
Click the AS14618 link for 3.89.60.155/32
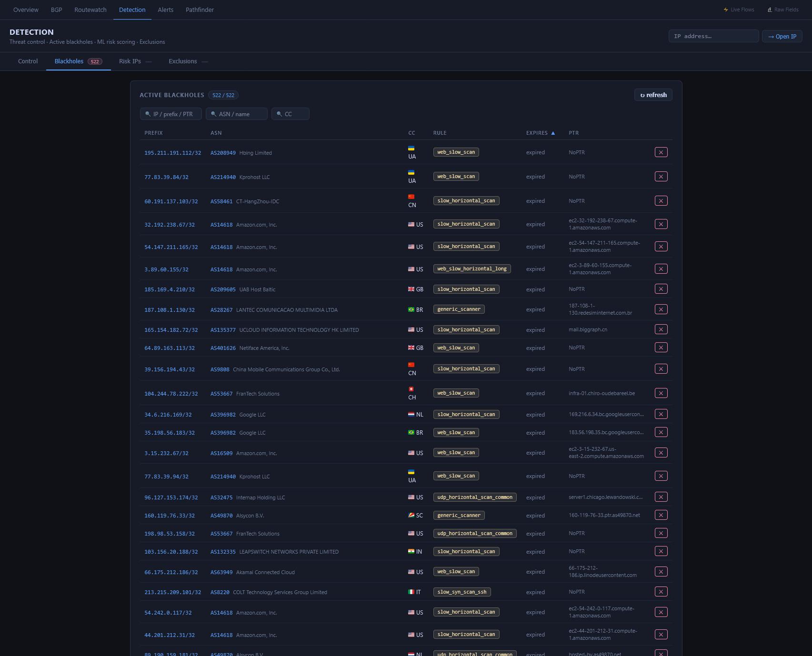pyautogui.click(x=221, y=269)
